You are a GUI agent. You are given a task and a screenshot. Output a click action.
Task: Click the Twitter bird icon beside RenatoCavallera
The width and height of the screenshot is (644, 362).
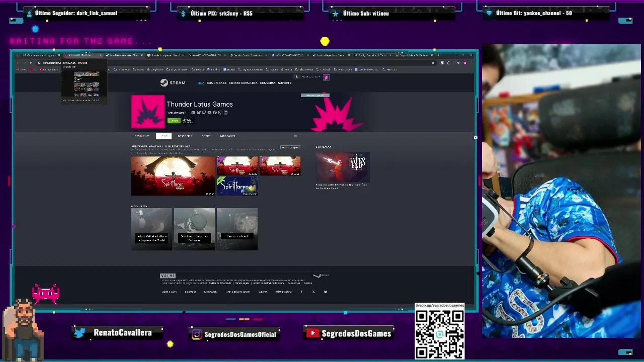[80, 333]
